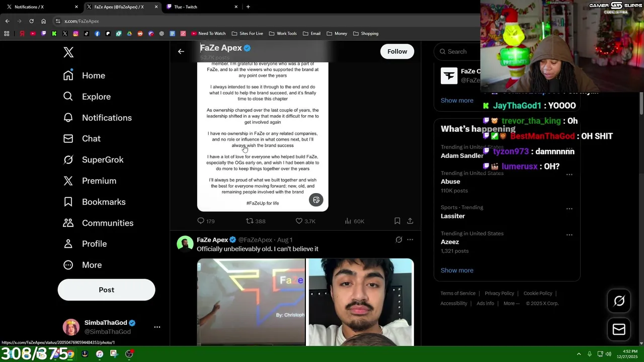Image resolution: width=644 pixels, height=362 pixels.
Task: Open Cookie Policy link
Action: [x=538, y=293]
